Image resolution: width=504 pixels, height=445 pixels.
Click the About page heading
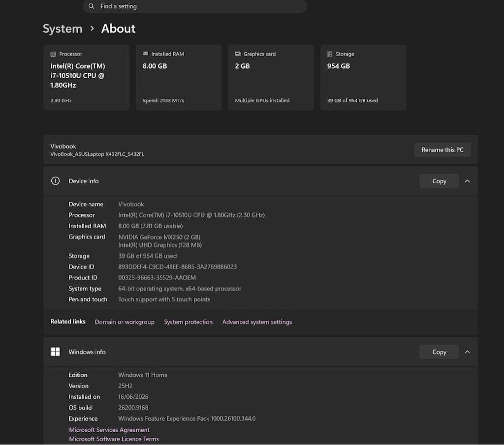[118, 29]
